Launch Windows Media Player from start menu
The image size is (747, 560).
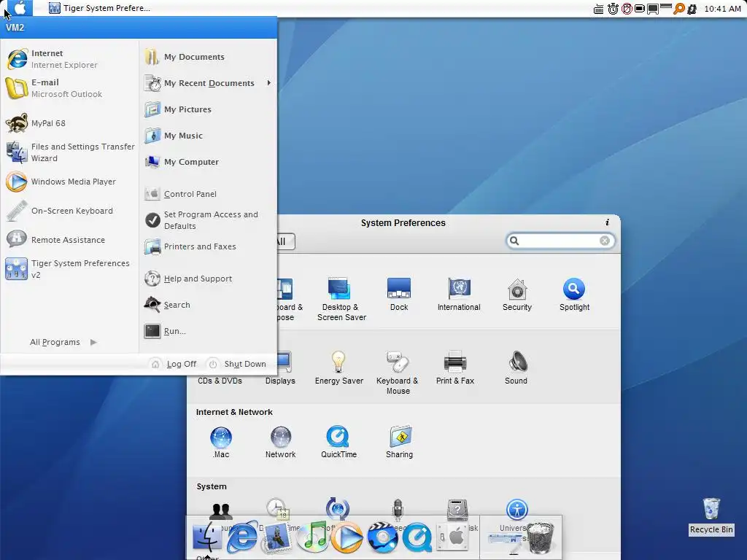[71, 182]
